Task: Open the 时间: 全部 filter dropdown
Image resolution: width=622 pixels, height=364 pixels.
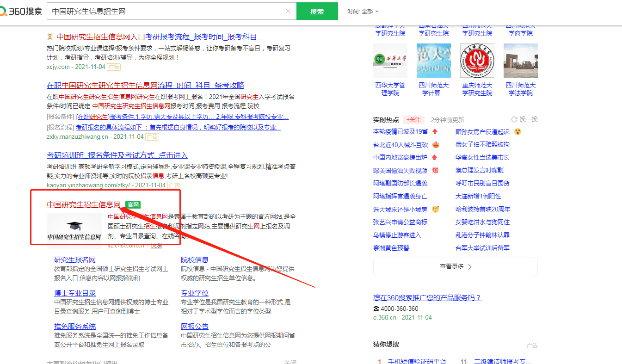Action: 363,12
